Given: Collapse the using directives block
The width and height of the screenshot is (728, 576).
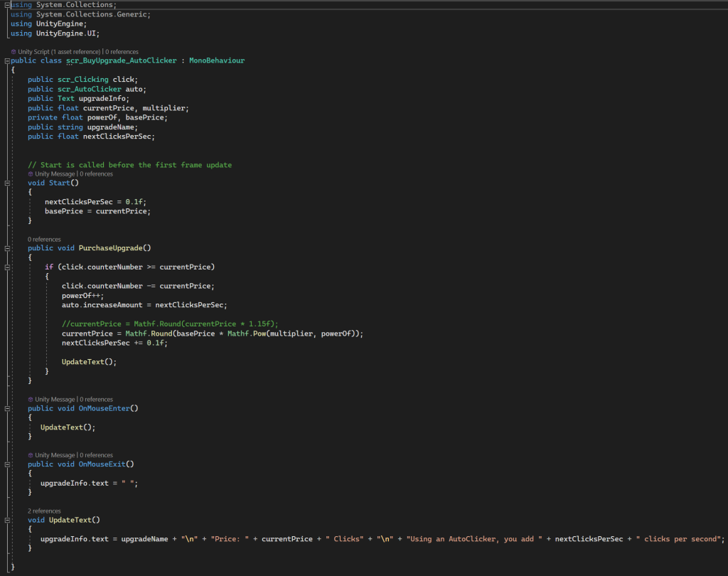Looking at the screenshot, I should (7, 5).
